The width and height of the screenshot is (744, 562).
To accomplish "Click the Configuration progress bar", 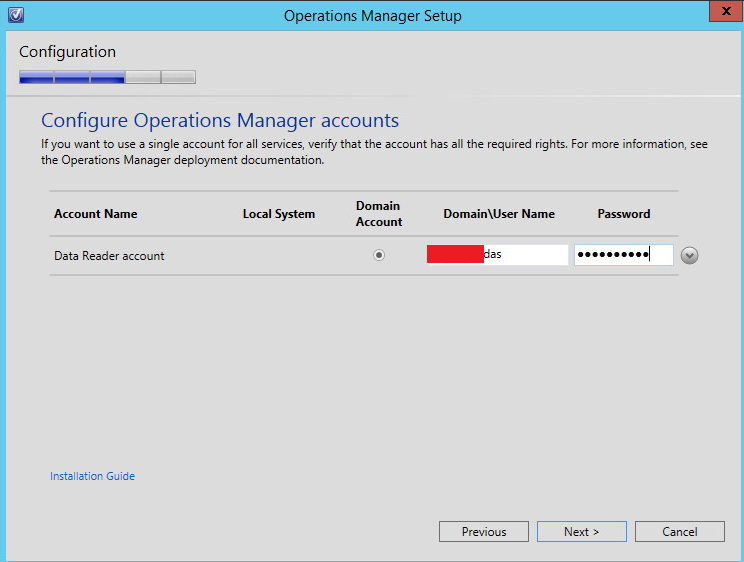I will pos(107,77).
